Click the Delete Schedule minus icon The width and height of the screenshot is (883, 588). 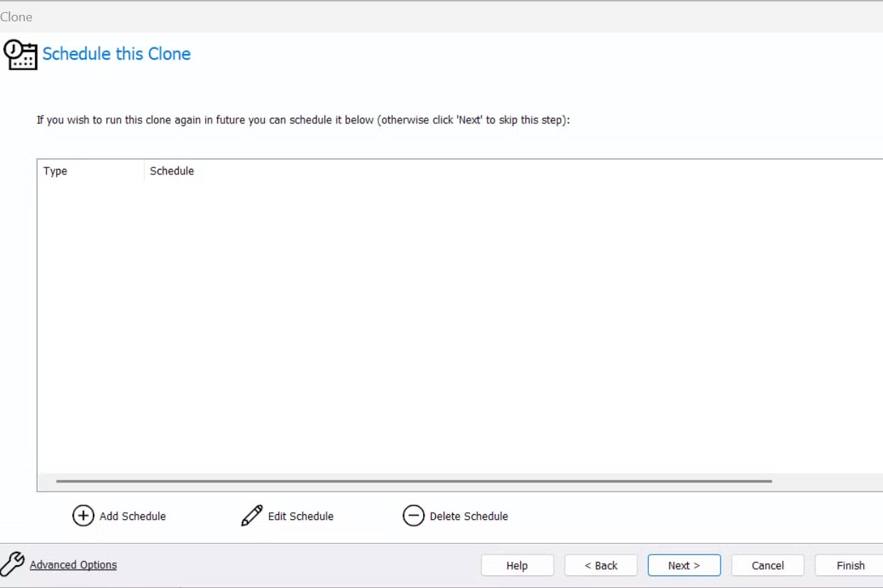coord(414,516)
